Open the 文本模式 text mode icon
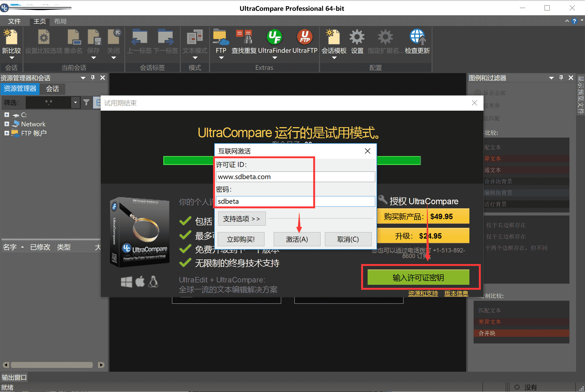 [195, 37]
